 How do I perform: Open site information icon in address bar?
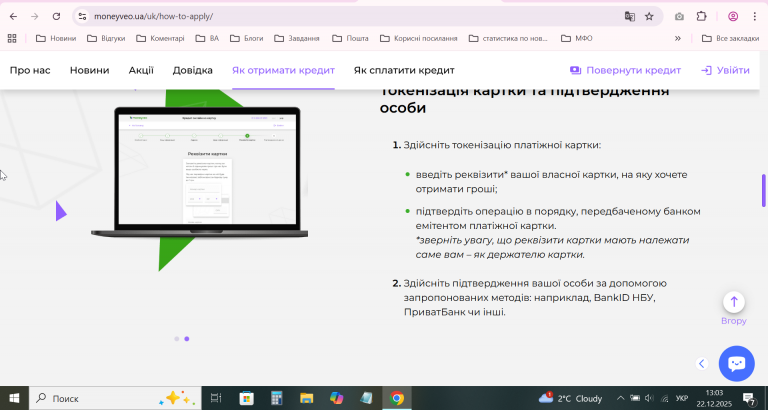point(82,16)
